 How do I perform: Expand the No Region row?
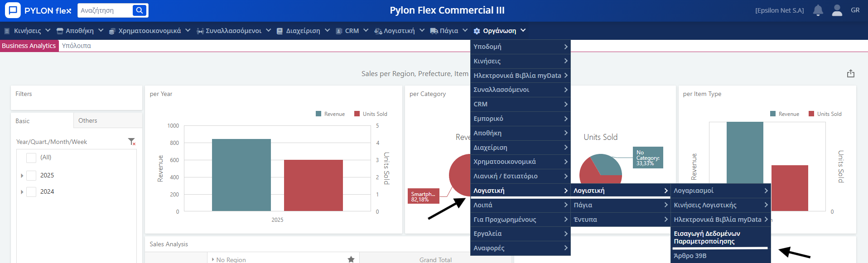pos(213,259)
